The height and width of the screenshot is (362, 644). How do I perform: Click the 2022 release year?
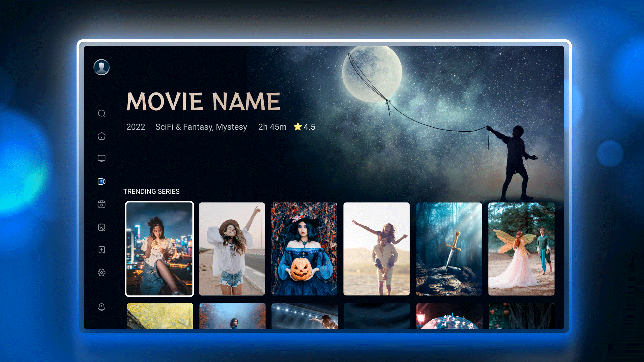click(136, 127)
